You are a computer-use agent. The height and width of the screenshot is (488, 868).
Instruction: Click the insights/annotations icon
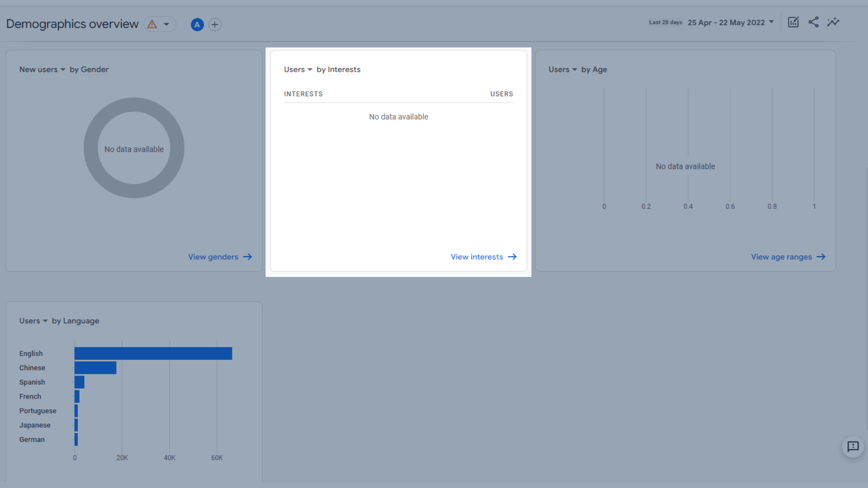coord(834,22)
